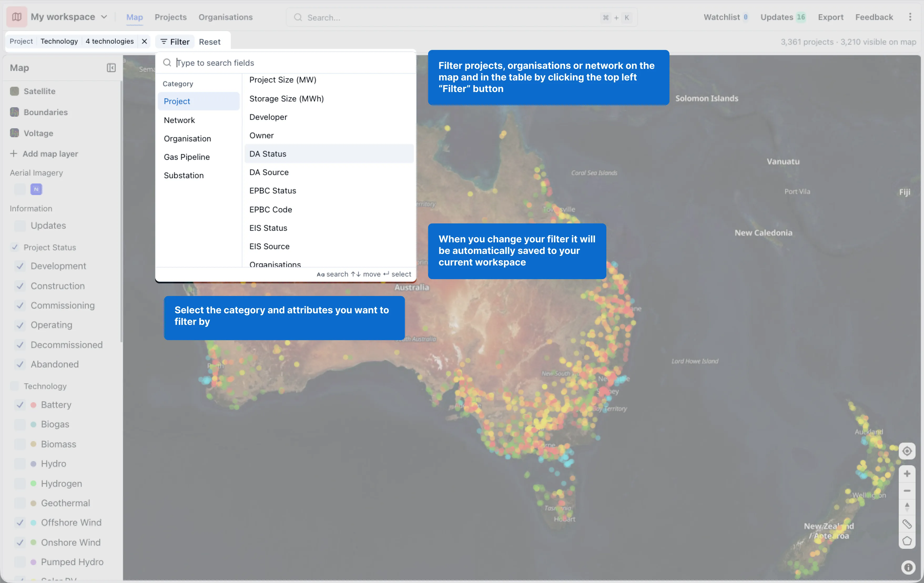Collapse the Map sidebar panel icon

click(x=111, y=68)
